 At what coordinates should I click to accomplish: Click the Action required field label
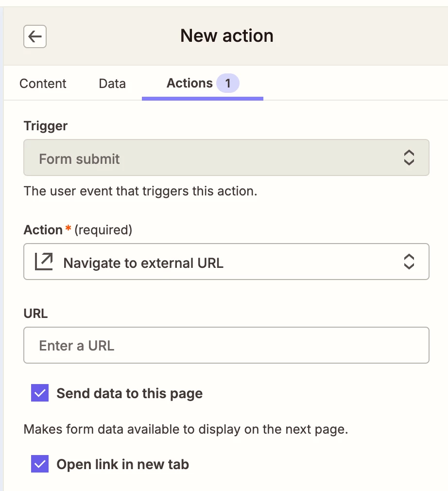[78, 230]
